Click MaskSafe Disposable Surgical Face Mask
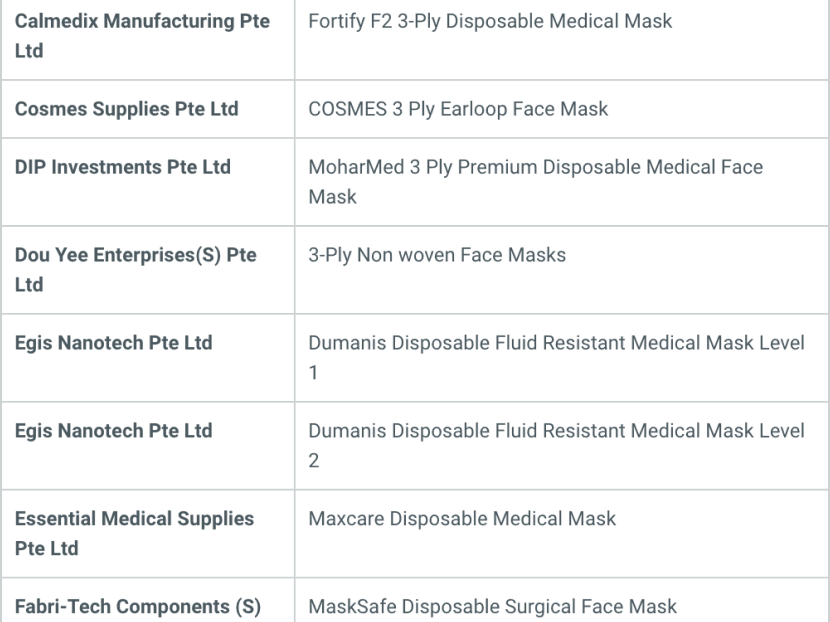Screen dimensions: 830x622 pos(492,607)
